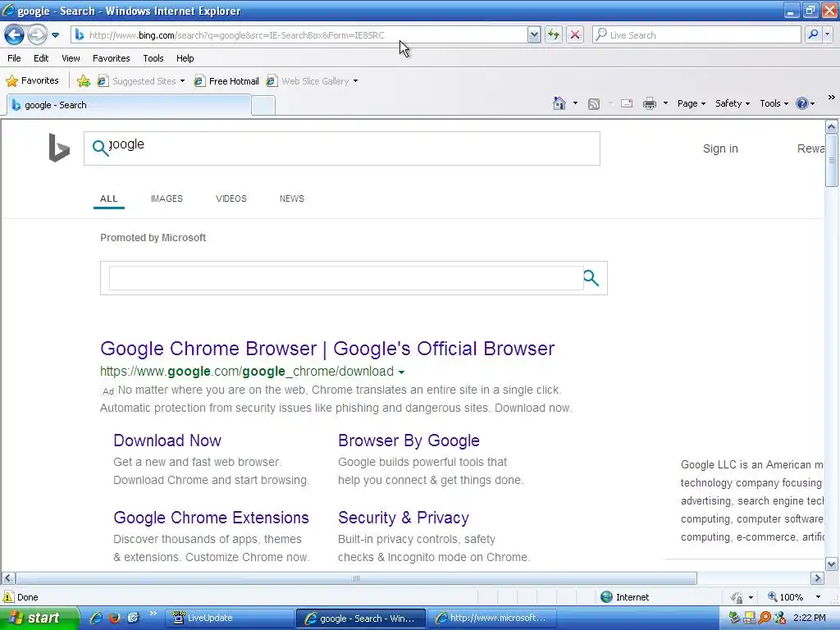
Task: Click the promoted empty search field
Action: click(x=346, y=278)
